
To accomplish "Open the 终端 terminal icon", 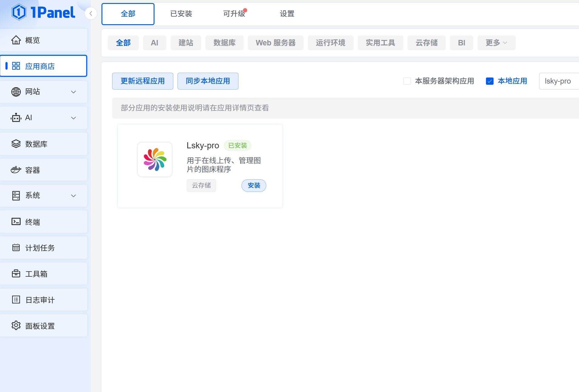I will coord(16,222).
